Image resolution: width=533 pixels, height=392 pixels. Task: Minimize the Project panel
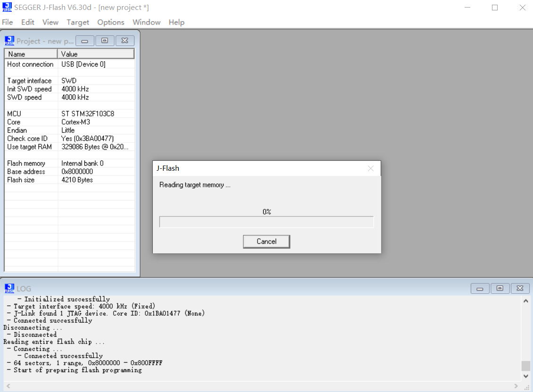click(x=84, y=41)
